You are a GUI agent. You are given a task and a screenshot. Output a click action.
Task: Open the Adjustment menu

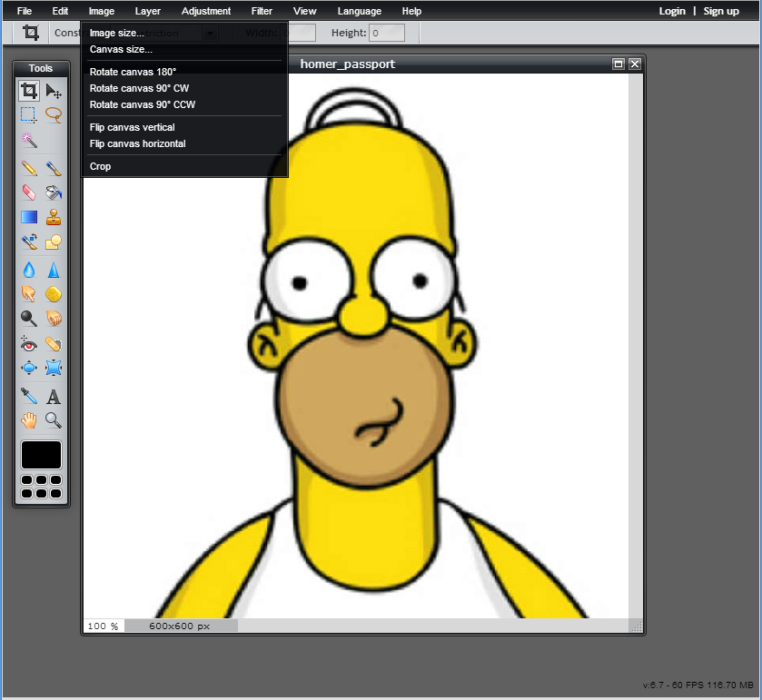click(x=206, y=11)
